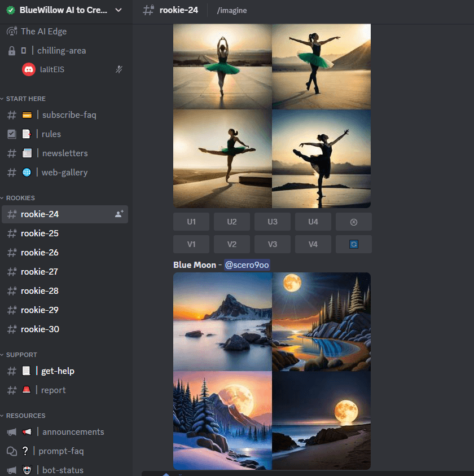Click the rookie-24 channel title in header
Screen dimensions: 474x476
point(179,10)
